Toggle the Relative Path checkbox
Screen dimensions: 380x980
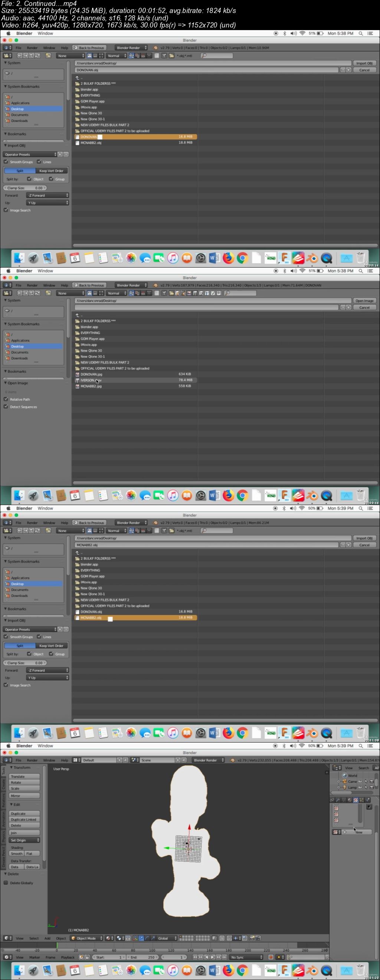tap(6, 399)
